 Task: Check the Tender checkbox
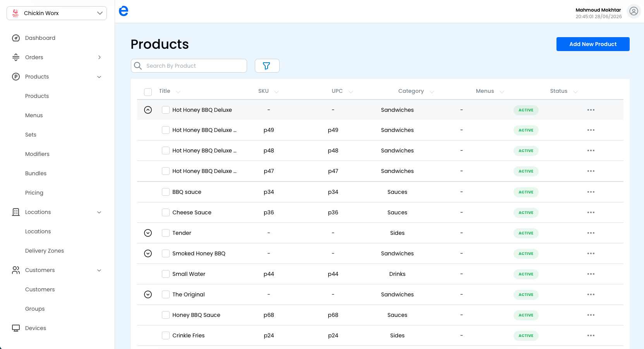(166, 233)
